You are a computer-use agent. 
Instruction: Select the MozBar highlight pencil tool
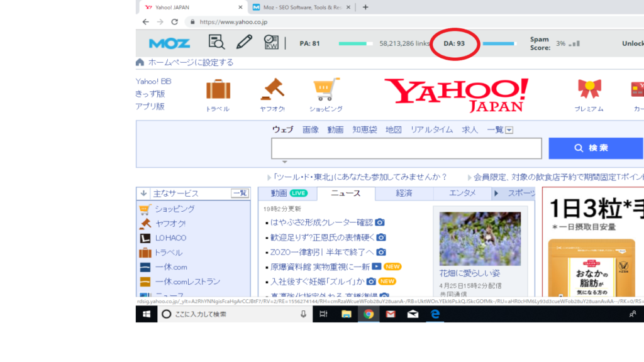click(x=244, y=42)
